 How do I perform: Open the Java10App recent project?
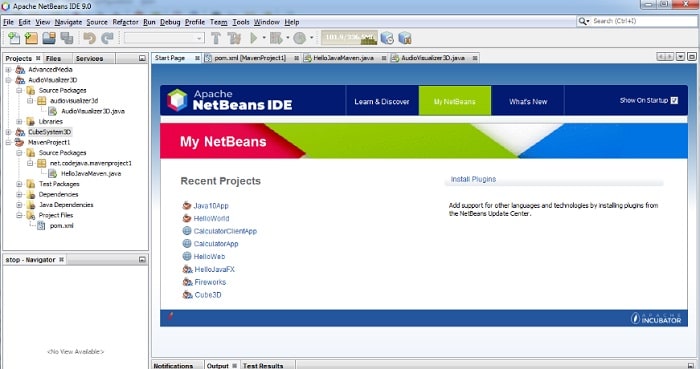click(211, 206)
